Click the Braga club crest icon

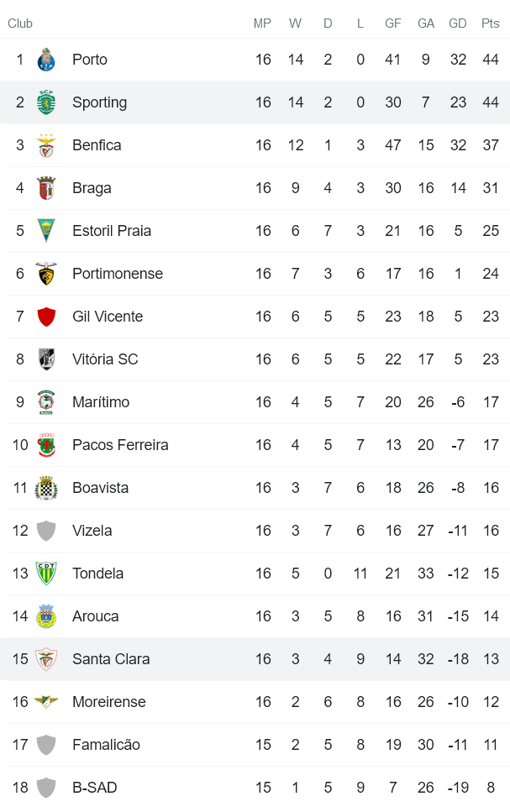point(46,188)
